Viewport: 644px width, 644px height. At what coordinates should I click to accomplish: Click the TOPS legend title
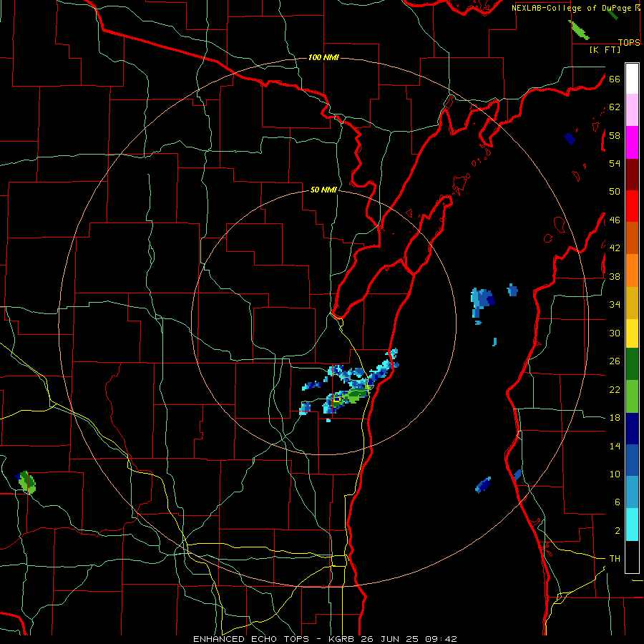[x=629, y=43]
